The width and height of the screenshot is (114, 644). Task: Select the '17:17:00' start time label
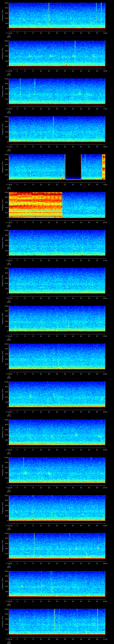click(x=9, y=147)
